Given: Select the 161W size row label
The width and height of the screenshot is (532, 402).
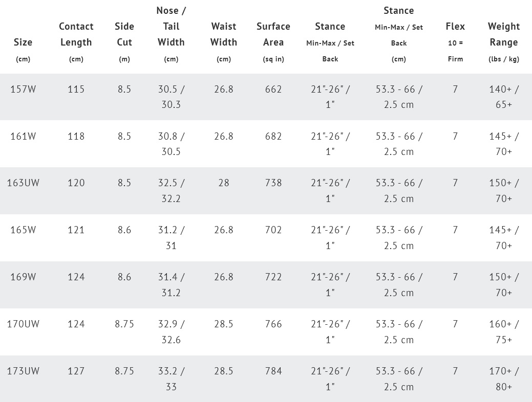Looking at the screenshot, I should tap(23, 137).
